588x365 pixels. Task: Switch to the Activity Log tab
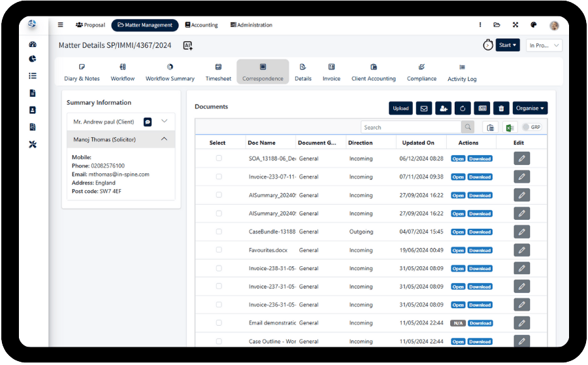(462, 73)
